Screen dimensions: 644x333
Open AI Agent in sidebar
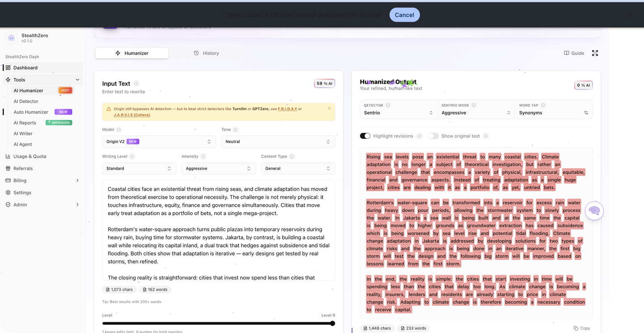pyautogui.click(x=23, y=144)
